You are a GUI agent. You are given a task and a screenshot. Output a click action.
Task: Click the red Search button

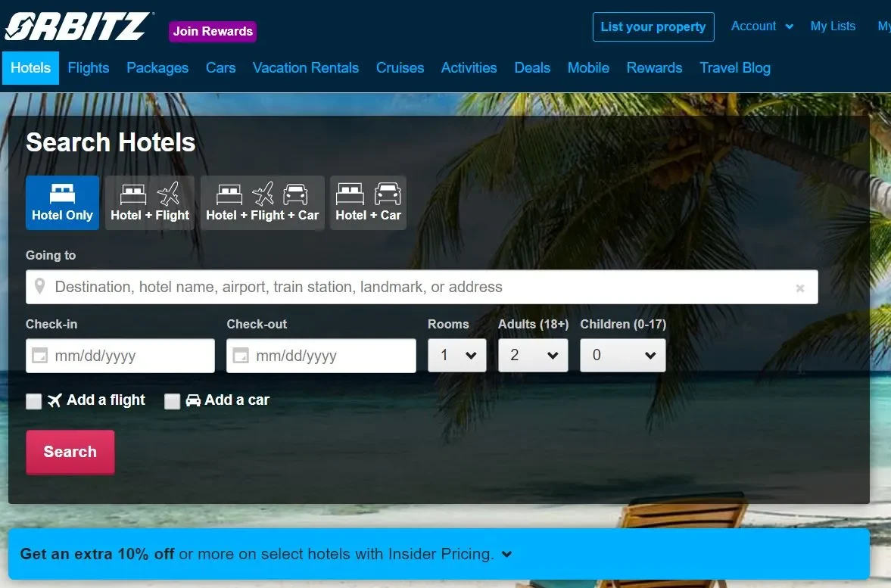pyautogui.click(x=70, y=452)
